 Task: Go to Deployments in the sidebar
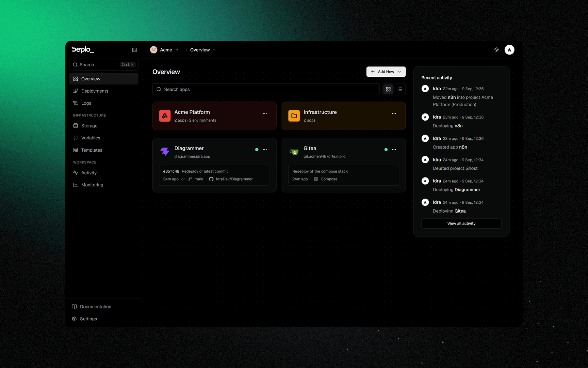pos(104,91)
